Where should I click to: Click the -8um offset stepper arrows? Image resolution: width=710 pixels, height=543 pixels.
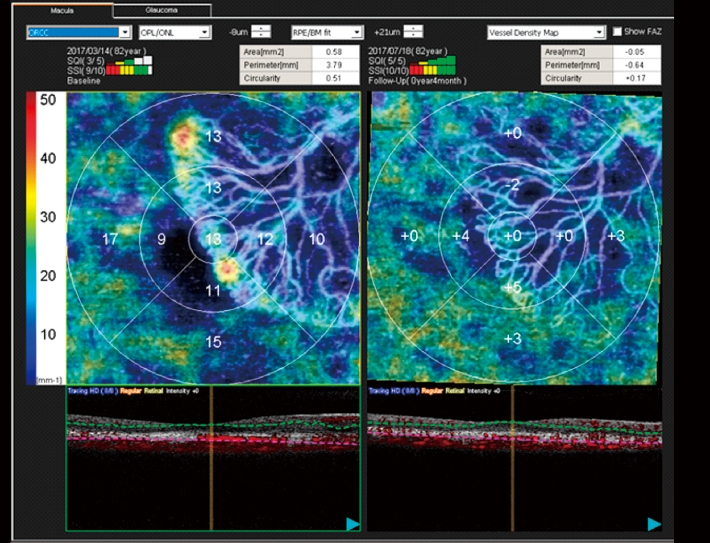(x=260, y=32)
